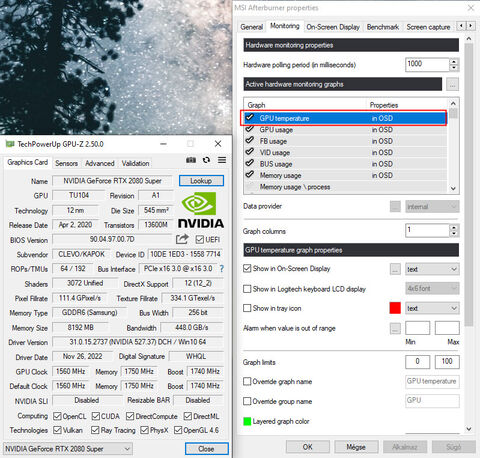Toggle the Memory usage graph checkmark
480x458 pixels.
[x=249, y=174]
